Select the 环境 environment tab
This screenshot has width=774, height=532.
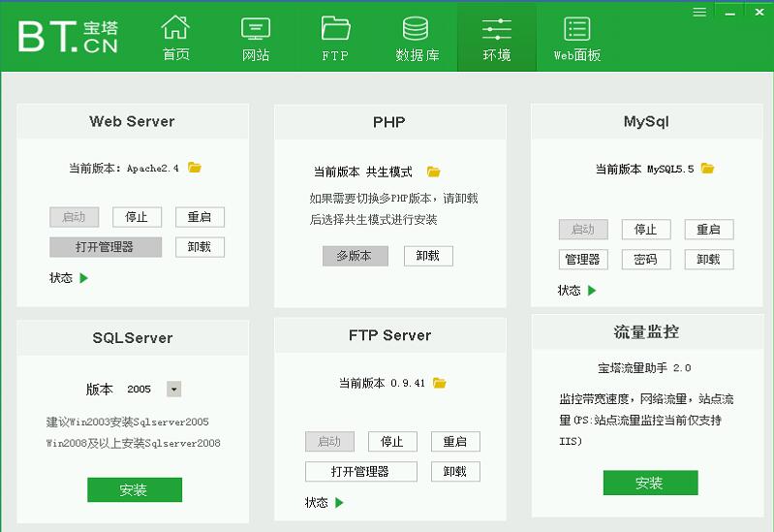[497, 38]
